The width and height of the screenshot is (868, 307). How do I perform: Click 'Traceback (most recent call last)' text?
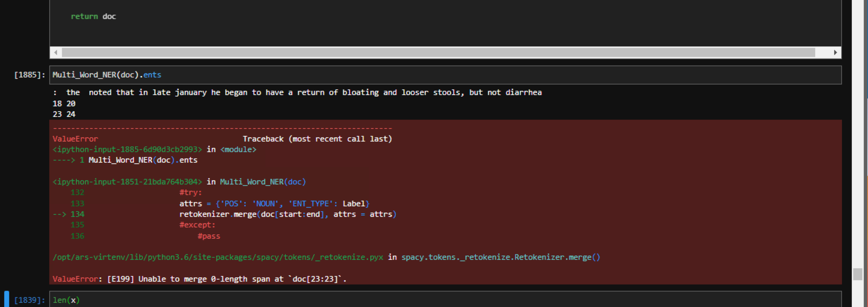[317, 139]
